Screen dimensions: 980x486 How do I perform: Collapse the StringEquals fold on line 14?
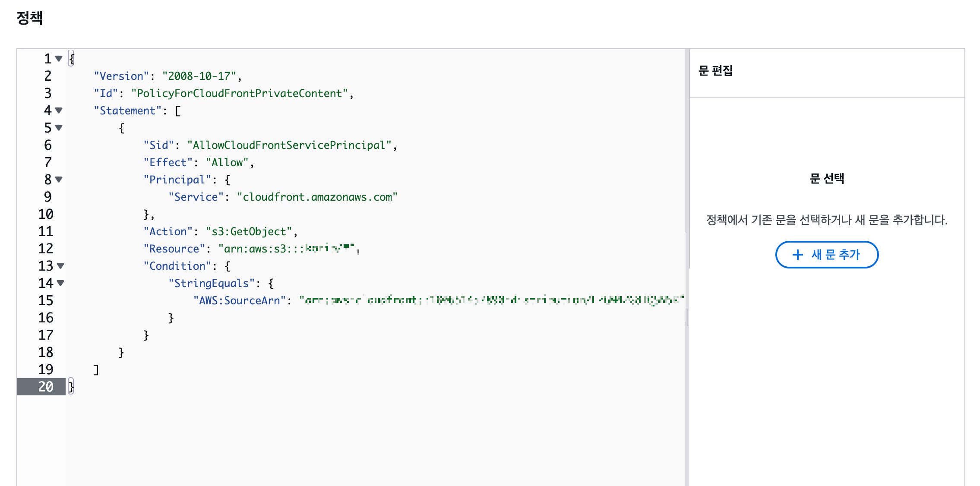click(x=60, y=283)
